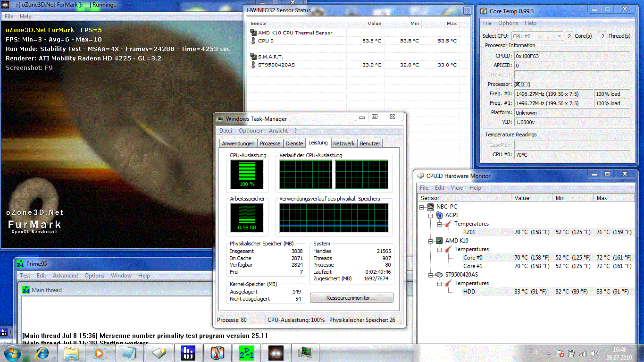Open the Dienste tab
Viewport: 644px width, 362px height.
point(294,143)
